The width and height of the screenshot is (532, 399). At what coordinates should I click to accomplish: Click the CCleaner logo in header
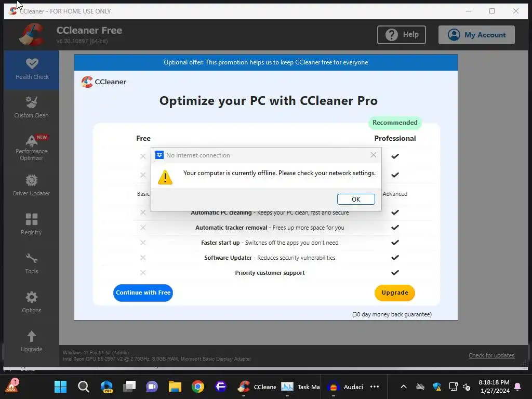[x=32, y=34]
